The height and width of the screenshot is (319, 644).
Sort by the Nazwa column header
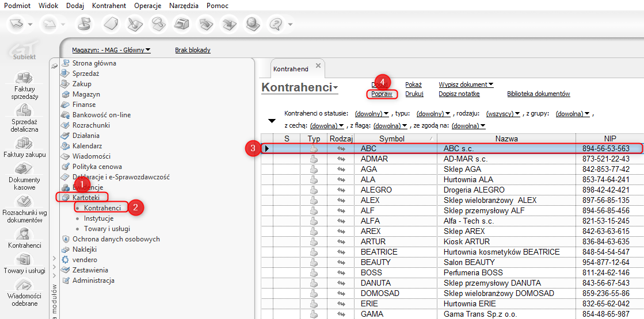(506, 139)
